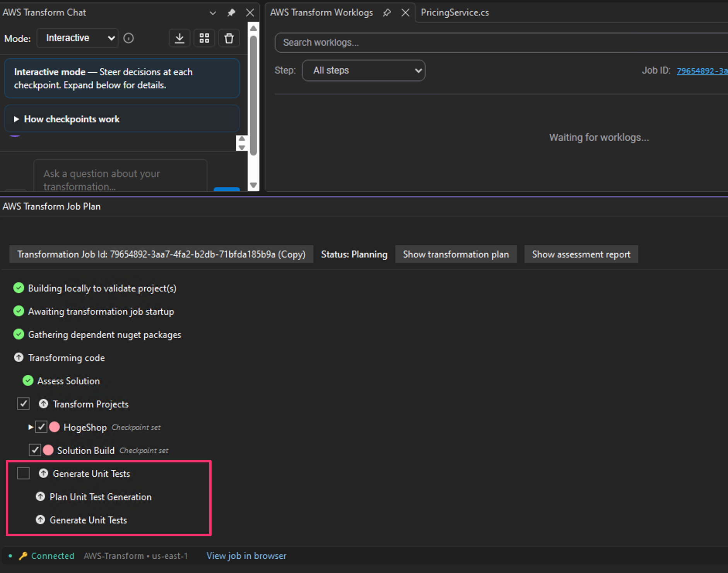Image resolution: width=728 pixels, height=573 pixels.
Task: Open the Job ID link in worklogs
Action: (702, 71)
